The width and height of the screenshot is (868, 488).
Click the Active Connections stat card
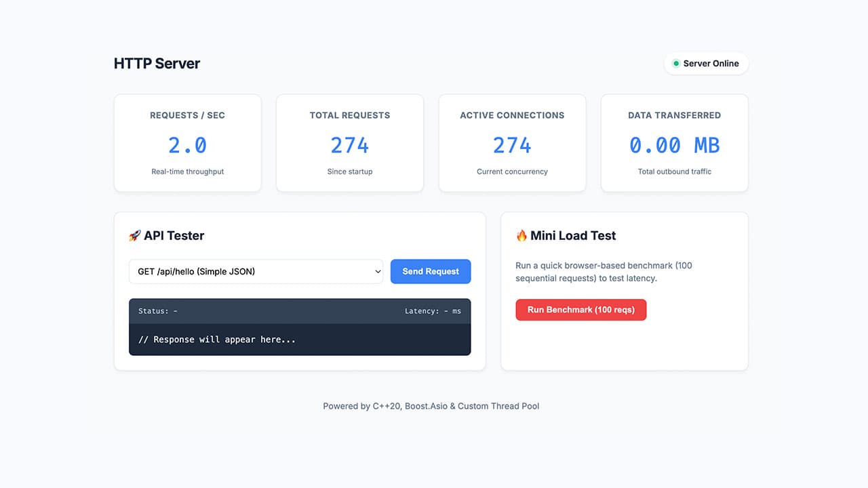(512, 142)
